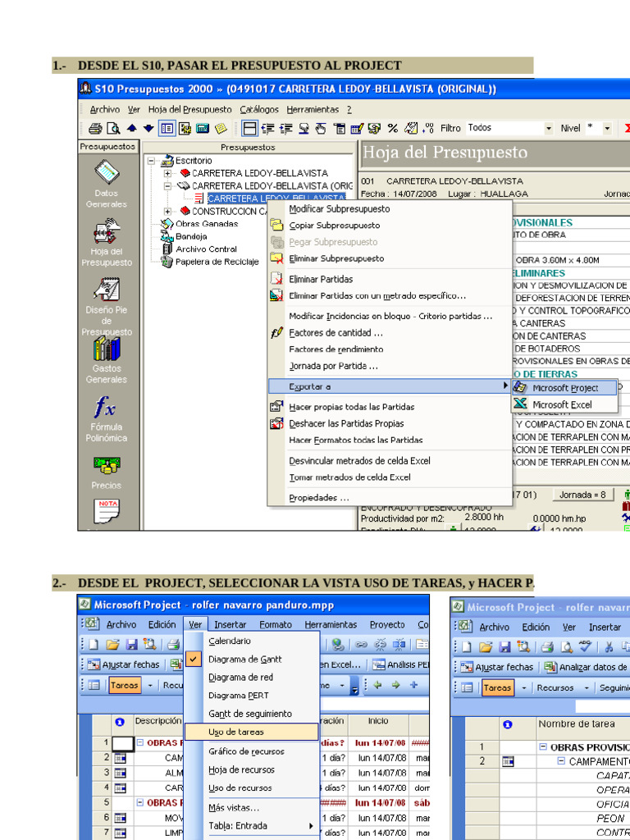
Task: Click Microsoft Excel in the export submenu
Action: pos(561,404)
